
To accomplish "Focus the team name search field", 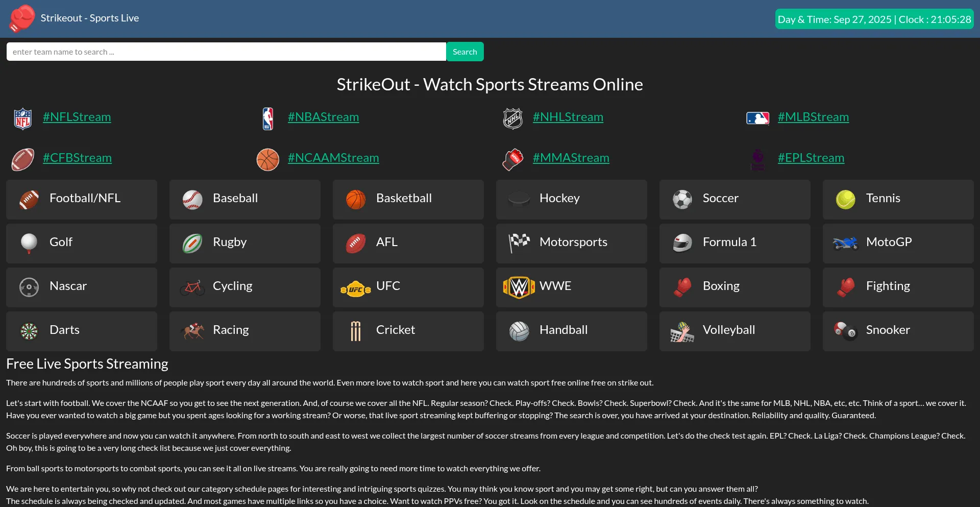I will pyautogui.click(x=226, y=52).
